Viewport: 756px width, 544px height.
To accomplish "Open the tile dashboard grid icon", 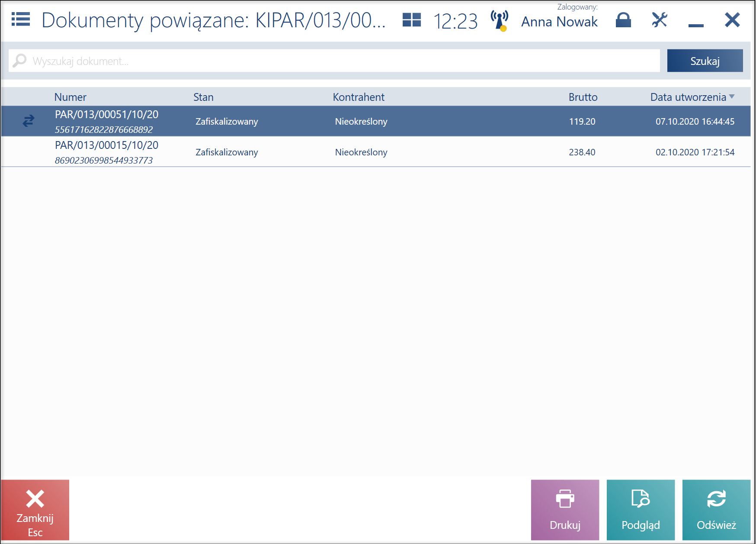I will pos(411,20).
